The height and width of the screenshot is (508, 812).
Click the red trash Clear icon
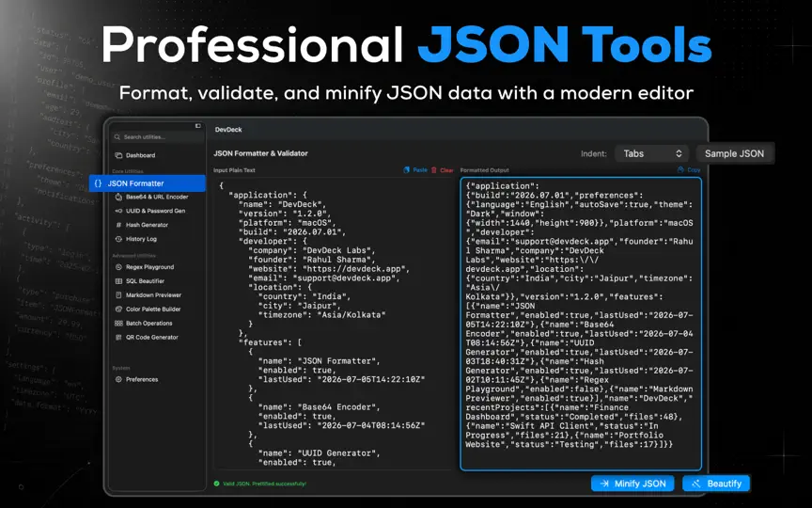click(x=434, y=170)
